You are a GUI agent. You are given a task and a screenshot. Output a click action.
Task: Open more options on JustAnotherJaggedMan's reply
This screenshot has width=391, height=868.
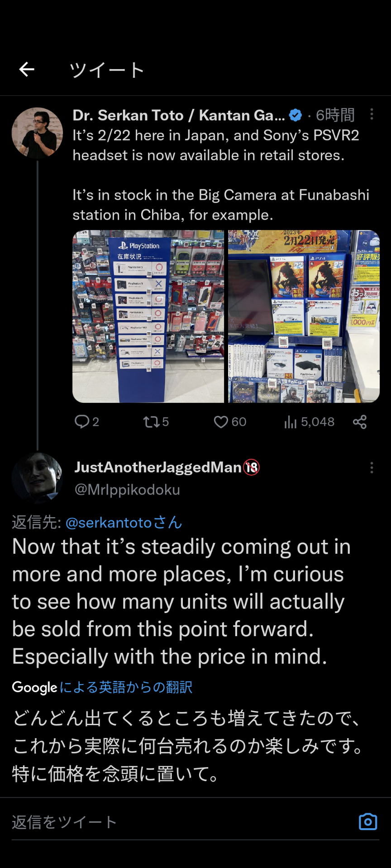pyautogui.click(x=372, y=467)
